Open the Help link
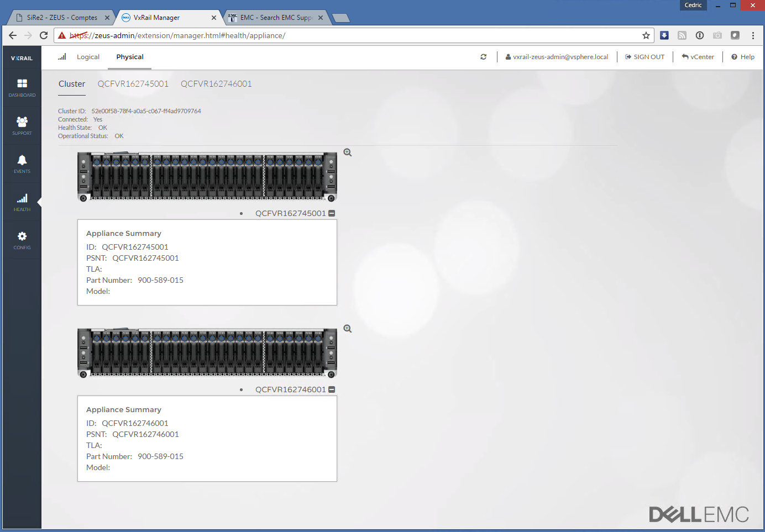765x532 pixels. point(743,57)
